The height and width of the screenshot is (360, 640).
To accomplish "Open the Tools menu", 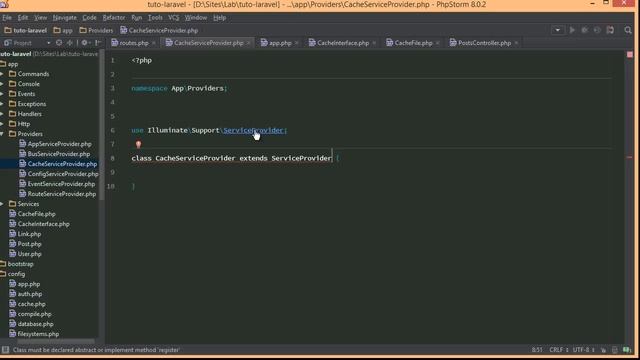I will [x=155, y=18].
